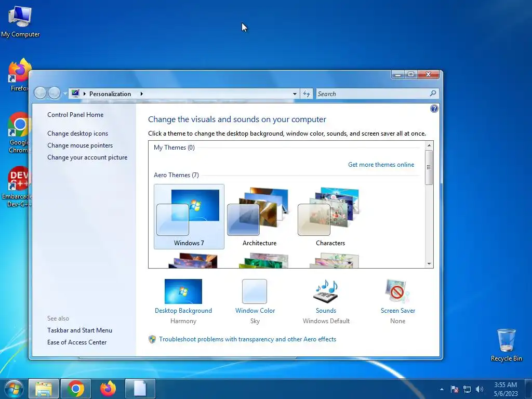Click the Control Panel icon in address bar
This screenshot has width=532, height=399.
(x=75, y=94)
